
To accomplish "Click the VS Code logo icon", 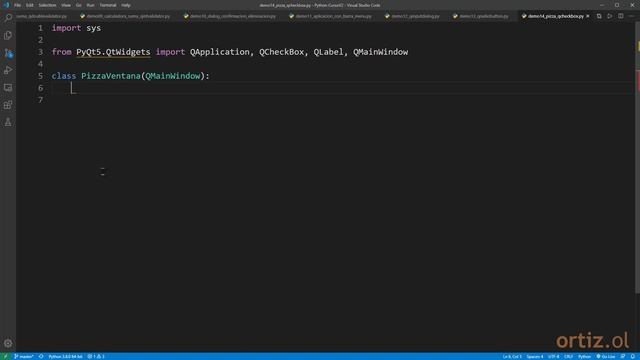I will (6, 5).
